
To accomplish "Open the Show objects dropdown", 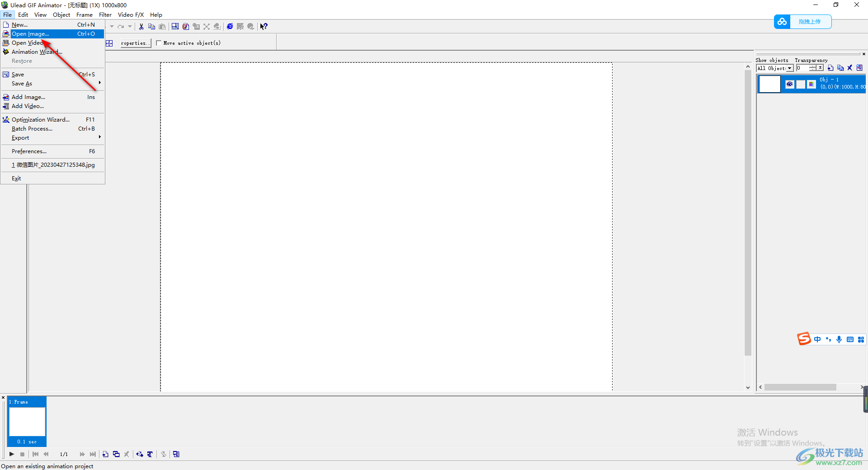I will [790, 68].
